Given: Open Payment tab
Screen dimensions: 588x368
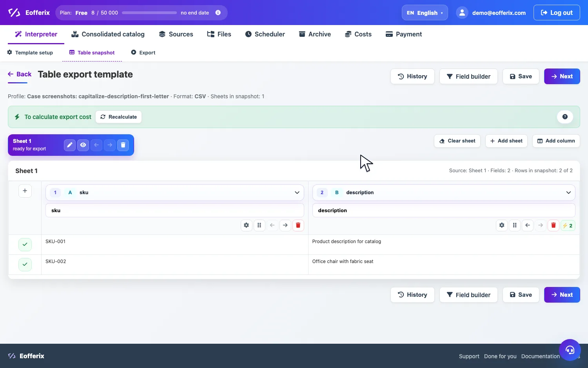Looking at the screenshot, I should click(x=404, y=34).
